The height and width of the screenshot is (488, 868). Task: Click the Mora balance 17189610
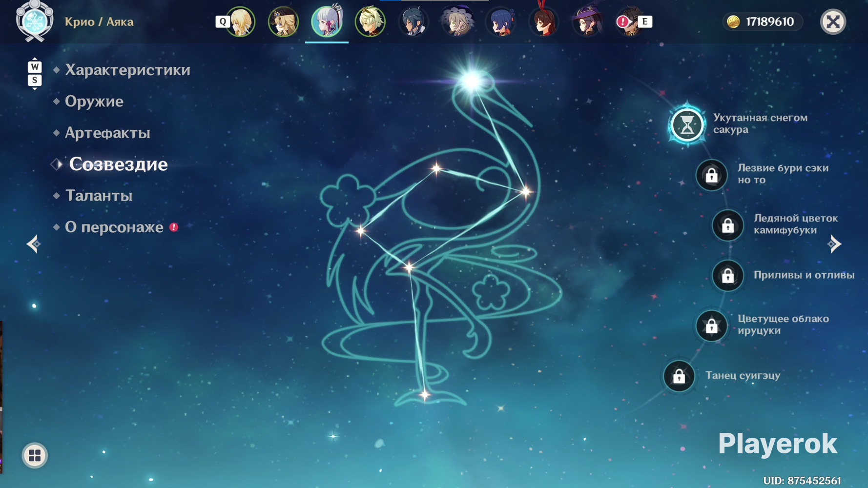click(x=770, y=21)
